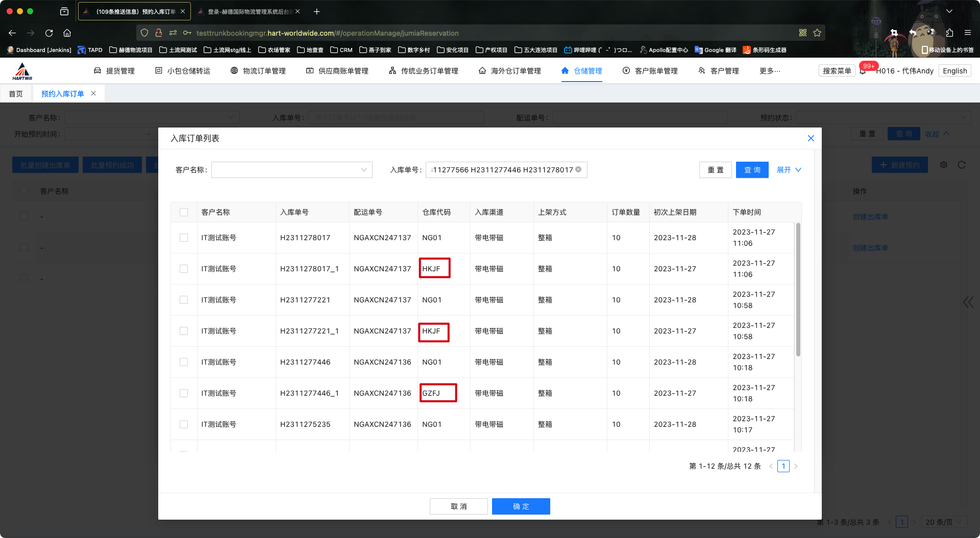Click the HART logo in header
This screenshot has height=538, width=980.
pos(22,71)
